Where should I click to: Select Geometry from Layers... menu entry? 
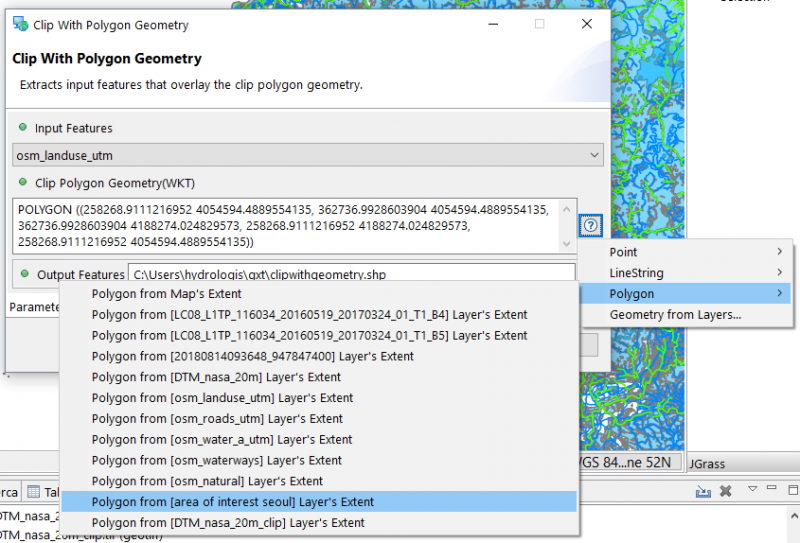[675, 315]
